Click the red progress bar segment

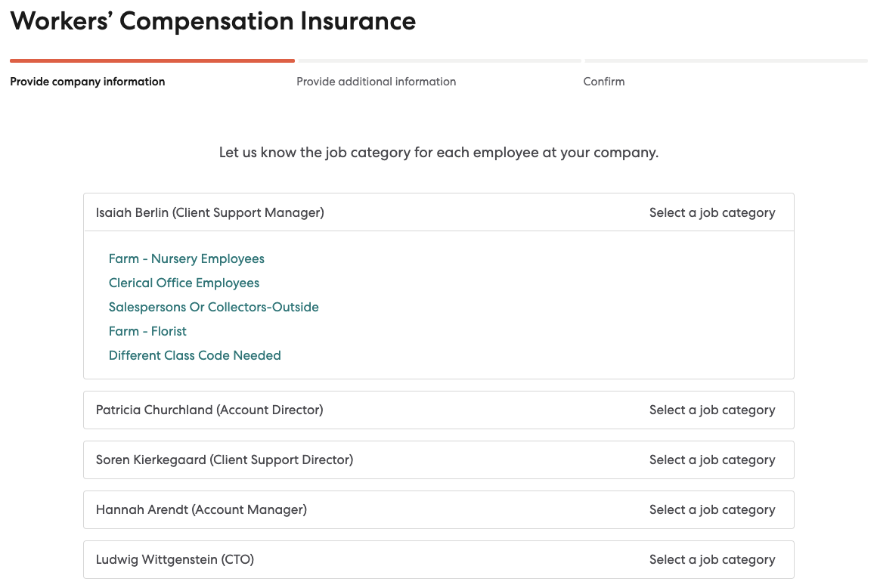point(152,60)
